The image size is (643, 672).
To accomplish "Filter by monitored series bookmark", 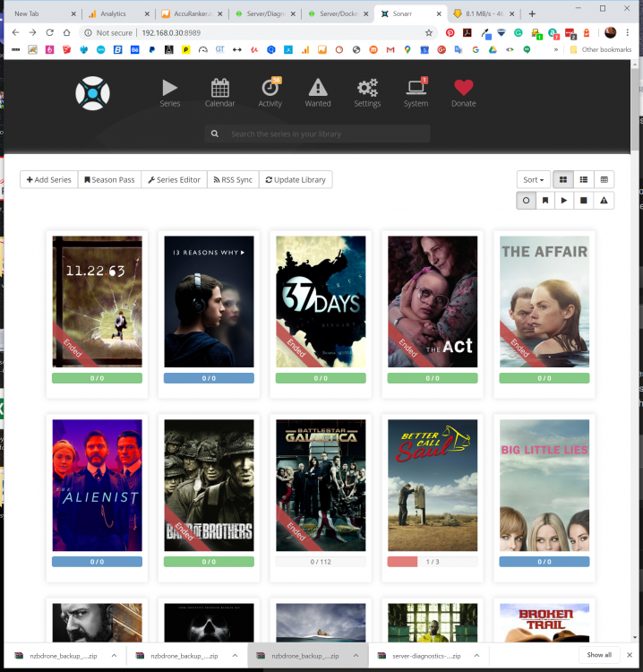I will tap(545, 200).
